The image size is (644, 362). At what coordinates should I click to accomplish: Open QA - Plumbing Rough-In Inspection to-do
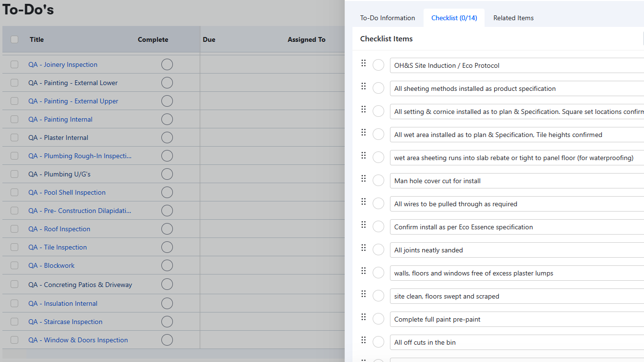click(x=80, y=156)
